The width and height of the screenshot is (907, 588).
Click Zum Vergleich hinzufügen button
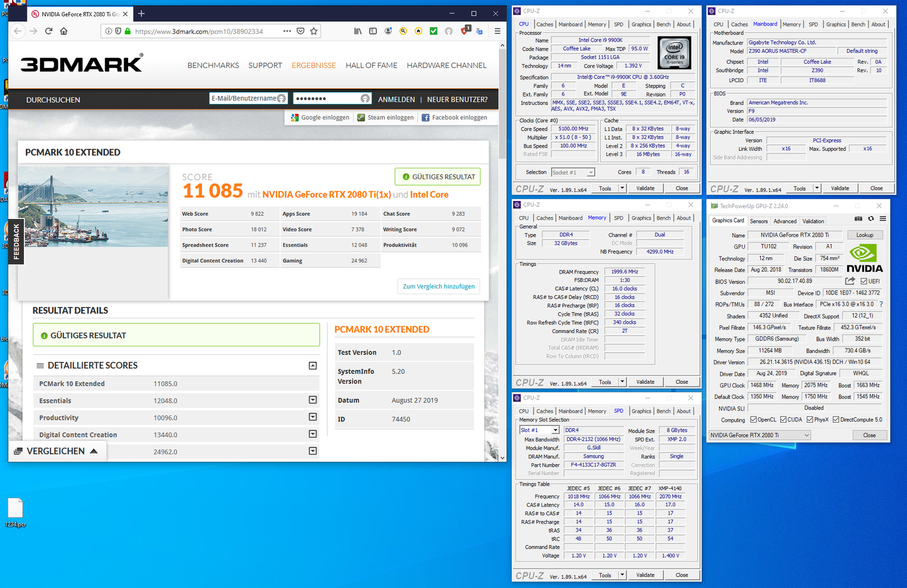pos(439,286)
